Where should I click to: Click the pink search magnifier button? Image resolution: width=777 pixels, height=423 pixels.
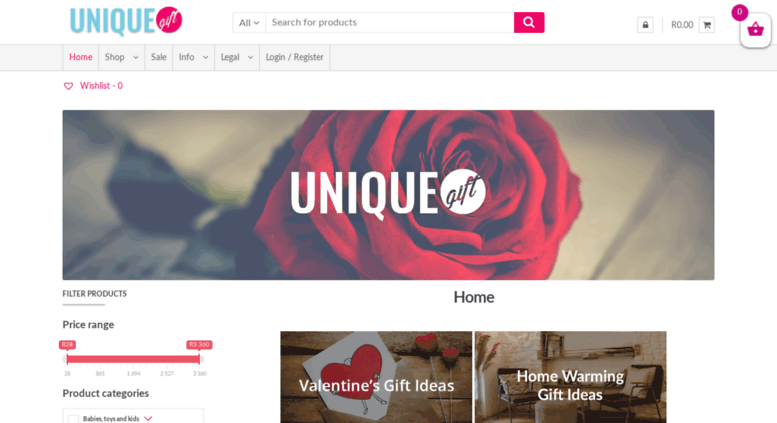coord(529,22)
